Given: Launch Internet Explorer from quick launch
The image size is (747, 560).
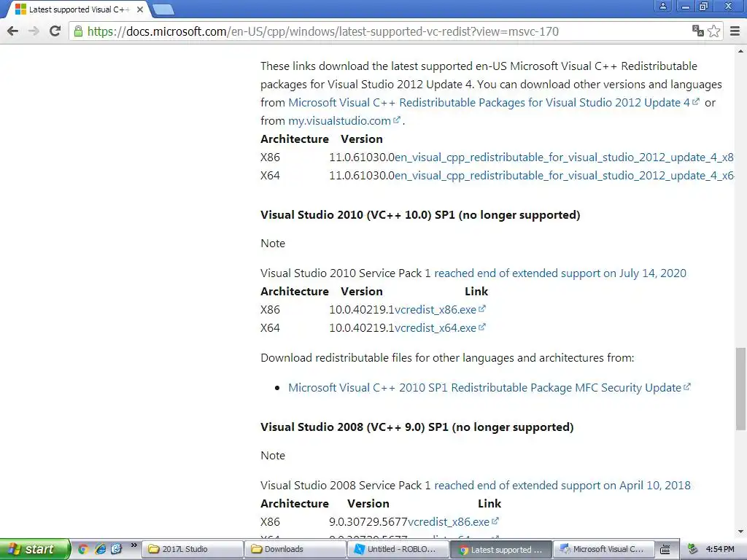Looking at the screenshot, I should [x=101, y=549].
